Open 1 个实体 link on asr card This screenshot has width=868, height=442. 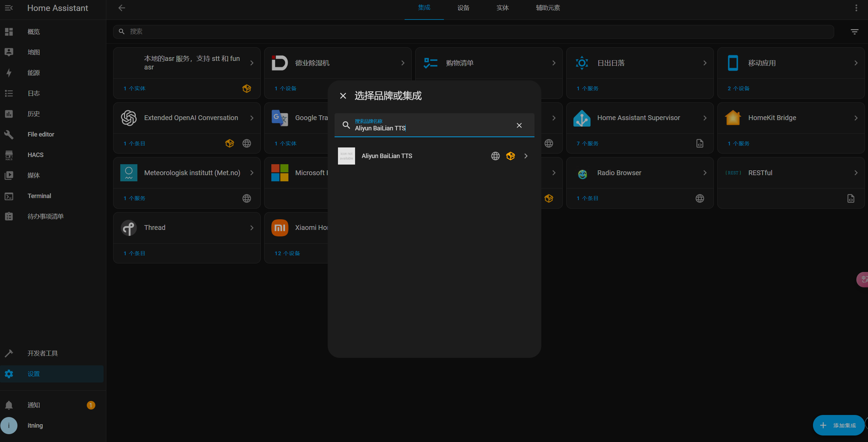coord(135,89)
